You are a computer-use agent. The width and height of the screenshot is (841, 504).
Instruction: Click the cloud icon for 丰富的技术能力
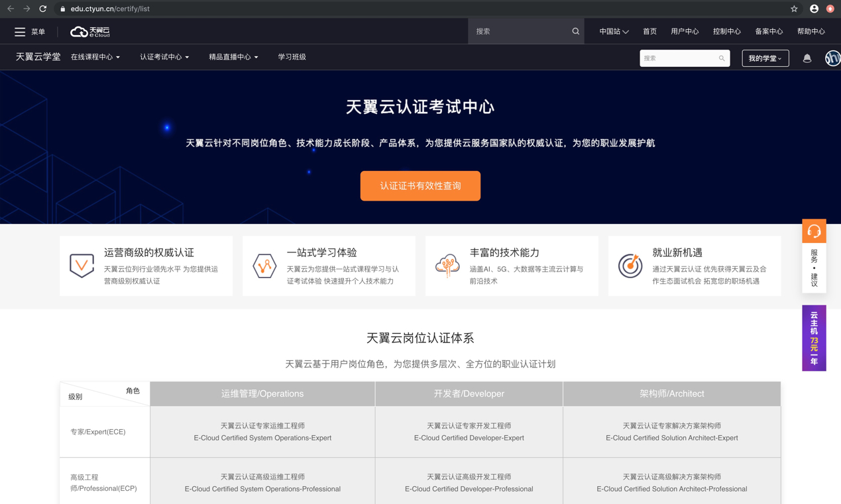coord(447,266)
